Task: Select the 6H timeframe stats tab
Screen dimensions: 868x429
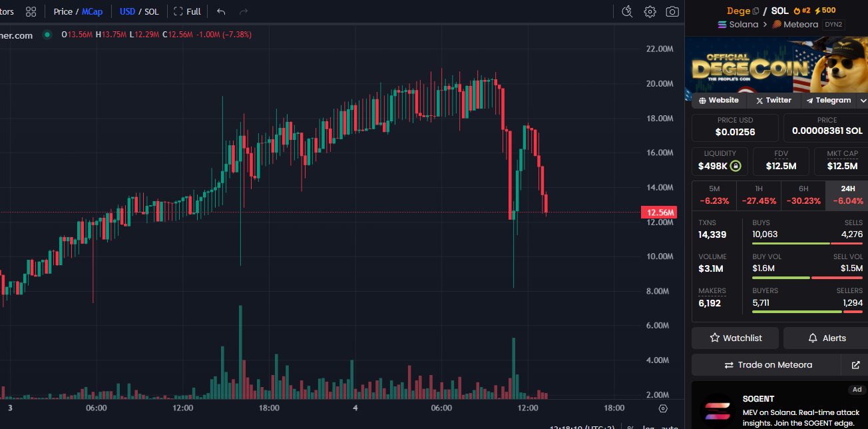Action: click(x=803, y=195)
